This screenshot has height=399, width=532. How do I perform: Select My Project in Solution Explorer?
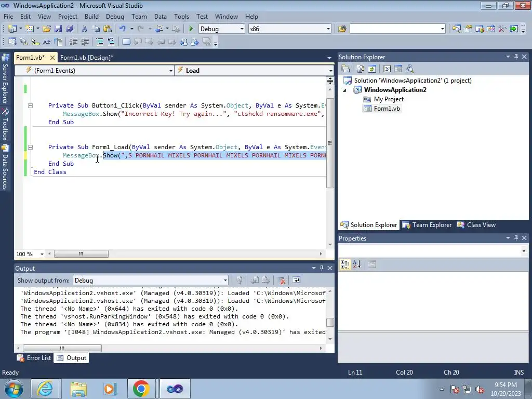coord(389,99)
